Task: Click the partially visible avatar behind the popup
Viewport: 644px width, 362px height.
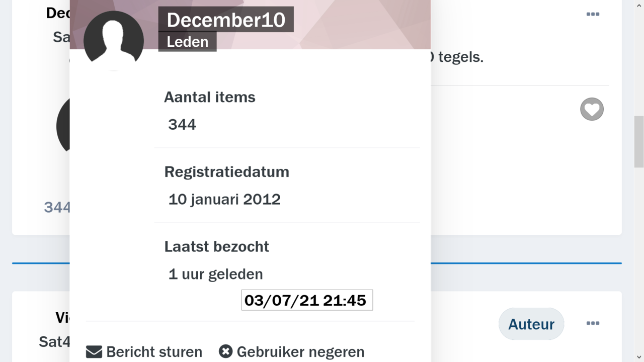Action: click(62, 126)
